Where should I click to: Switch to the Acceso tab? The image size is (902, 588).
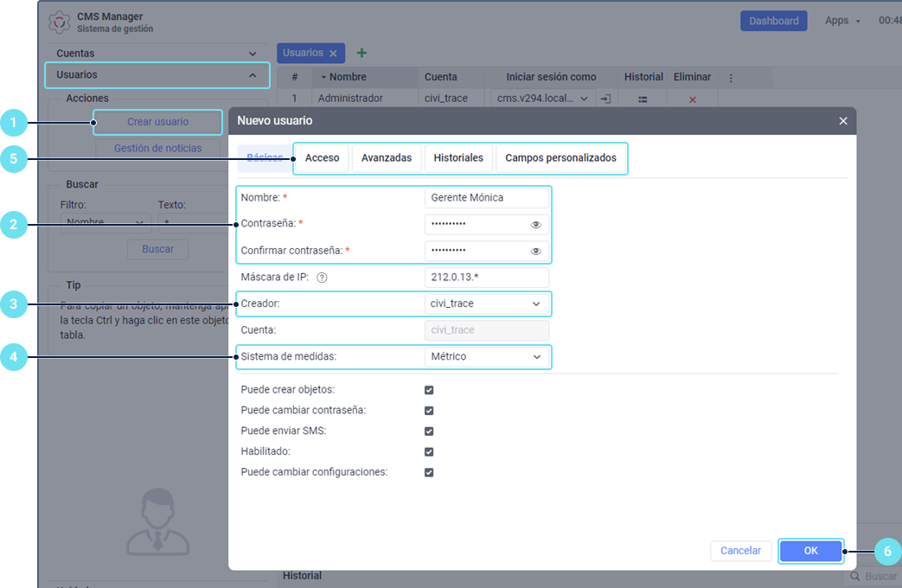322,158
